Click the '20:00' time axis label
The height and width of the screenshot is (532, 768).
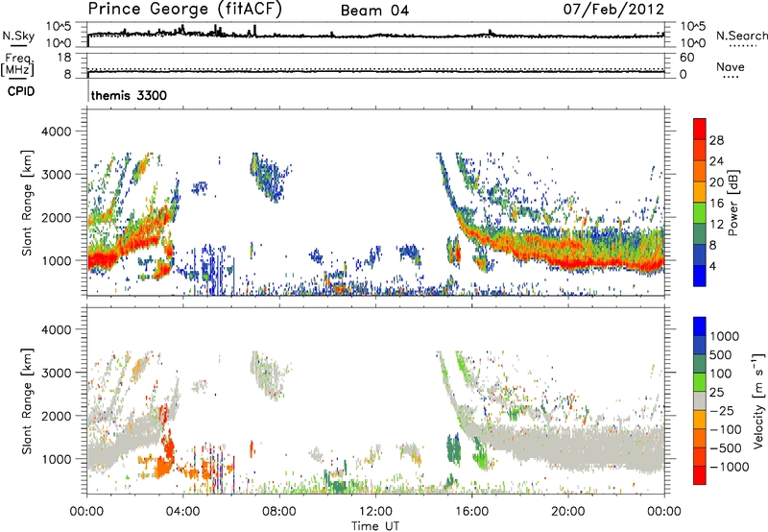(x=567, y=512)
